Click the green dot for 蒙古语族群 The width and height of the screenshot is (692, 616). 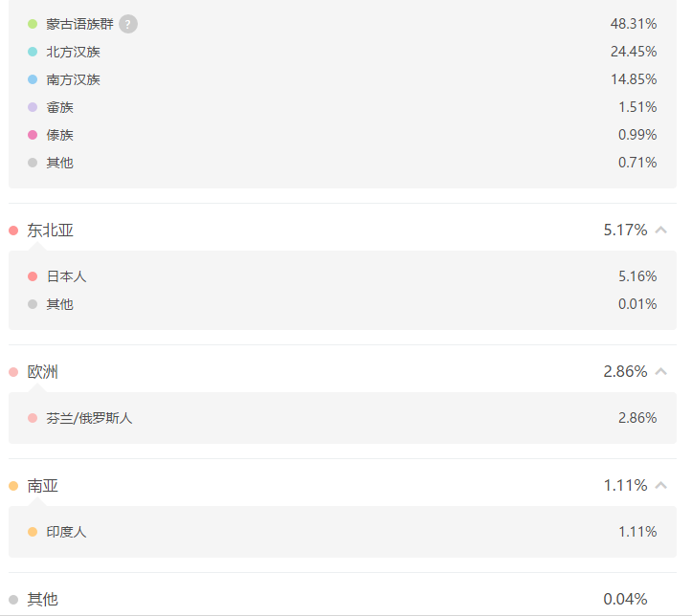click(x=33, y=24)
